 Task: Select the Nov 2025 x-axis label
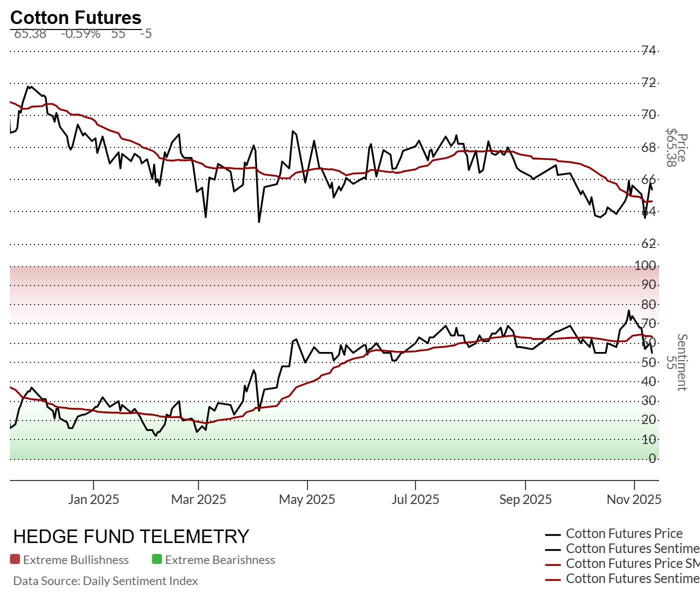pos(634,499)
